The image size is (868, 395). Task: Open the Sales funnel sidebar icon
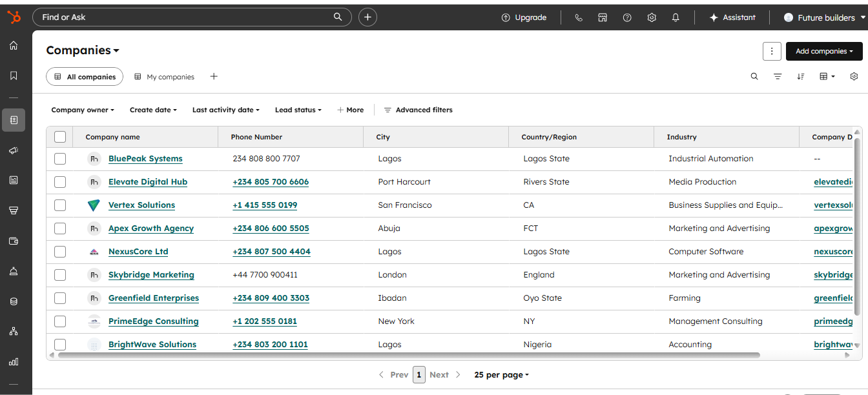pos(14,210)
